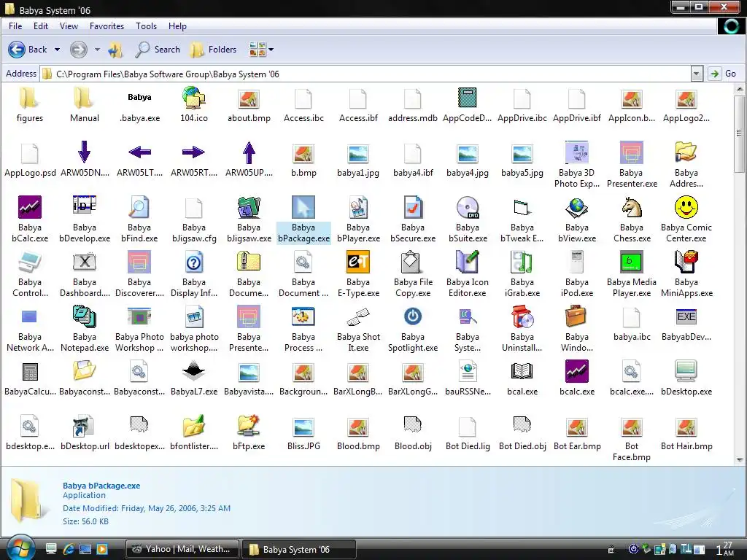
Task: Select the AppCodeD... notebook icon
Action: pos(468,98)
